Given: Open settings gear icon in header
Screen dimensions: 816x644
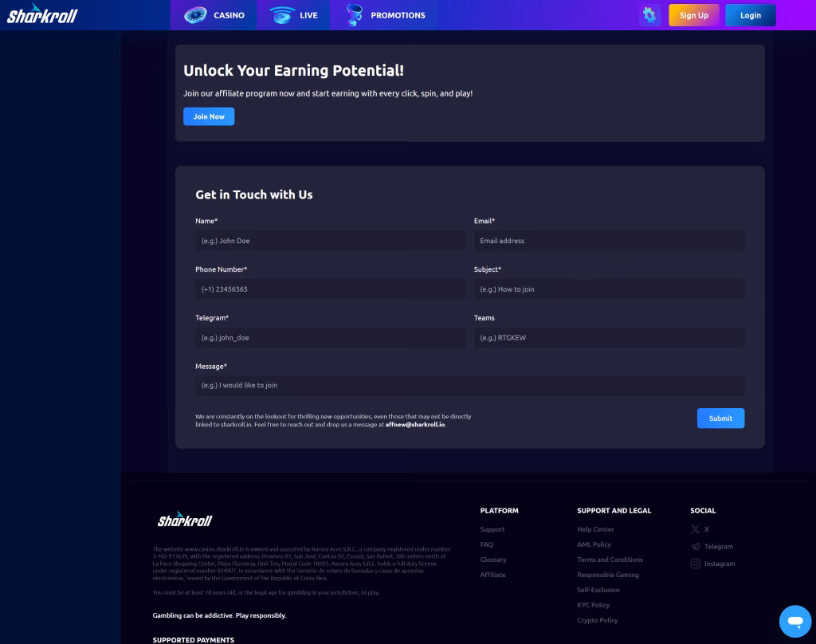Looking at the screenshot, I should click(x=649, y=15).
